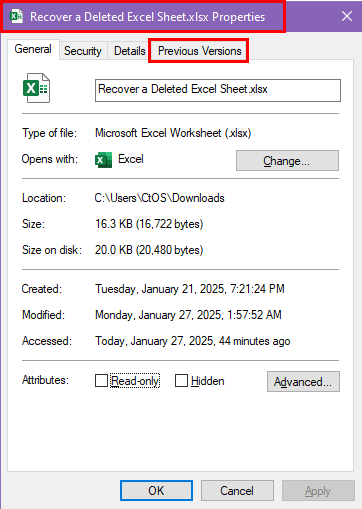Click the Cancel button
Viewport: 362px width, 509px height.
tap(237, 491)
